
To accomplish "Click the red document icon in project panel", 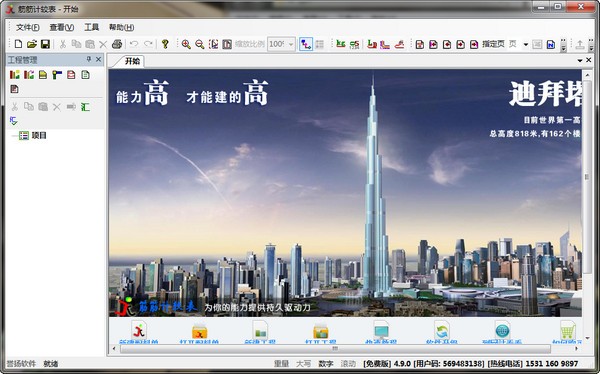I will click(71, 75).
